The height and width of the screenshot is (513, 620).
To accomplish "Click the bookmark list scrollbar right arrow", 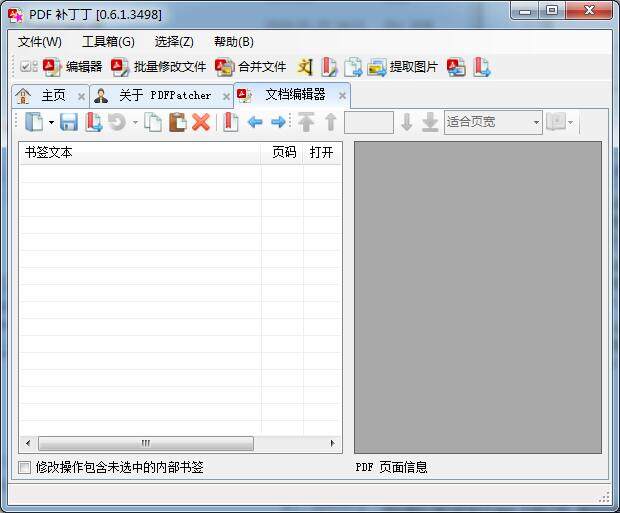I will pos(333,443).
